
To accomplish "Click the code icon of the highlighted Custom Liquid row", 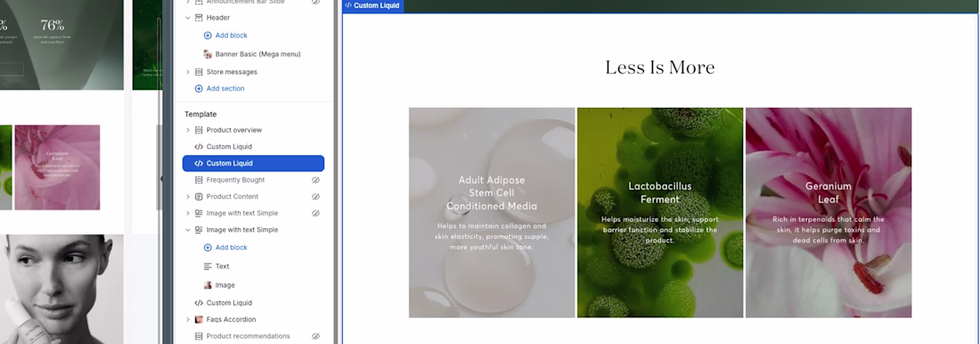I will click(x=199, y=163).
